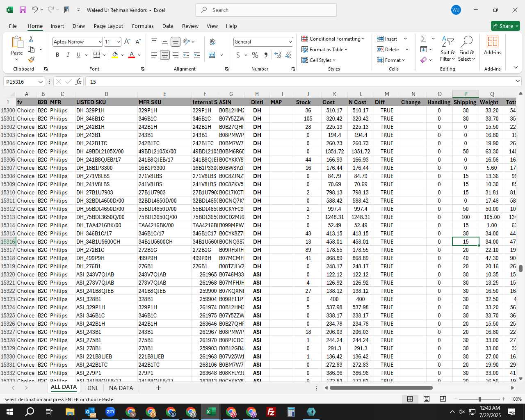Toggle Wrap Text
The image size is (525, 420).
212,42
